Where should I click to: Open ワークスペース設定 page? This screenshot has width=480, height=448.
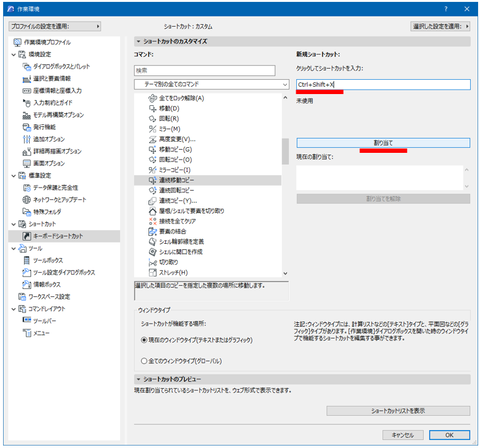pyautogui.click(x=44, y=297)
